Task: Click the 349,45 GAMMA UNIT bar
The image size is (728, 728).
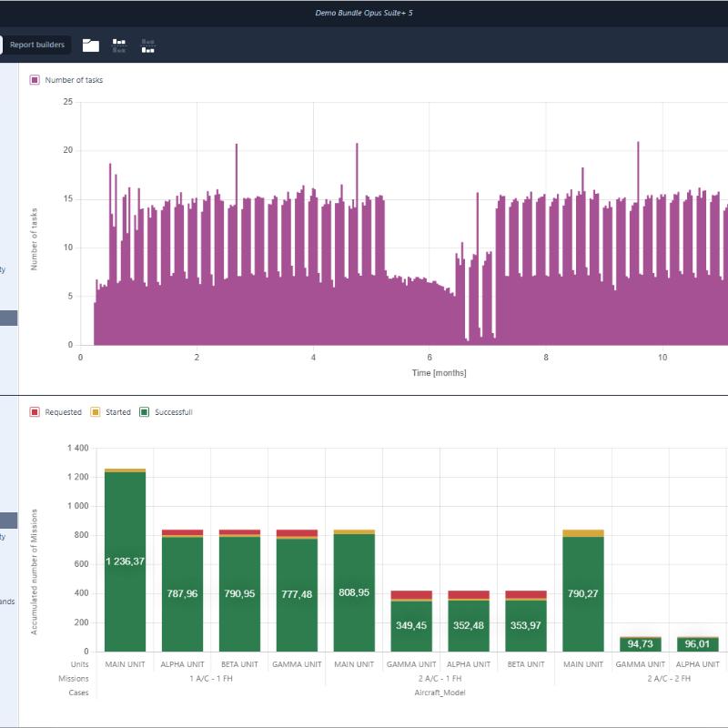Action: coord(411,625)
